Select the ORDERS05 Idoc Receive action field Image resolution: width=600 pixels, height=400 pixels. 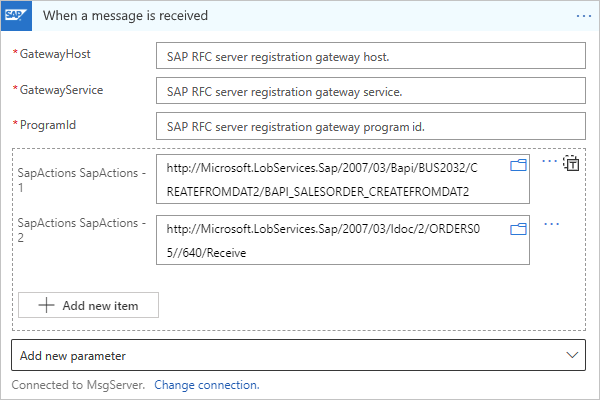click(335, 241)
